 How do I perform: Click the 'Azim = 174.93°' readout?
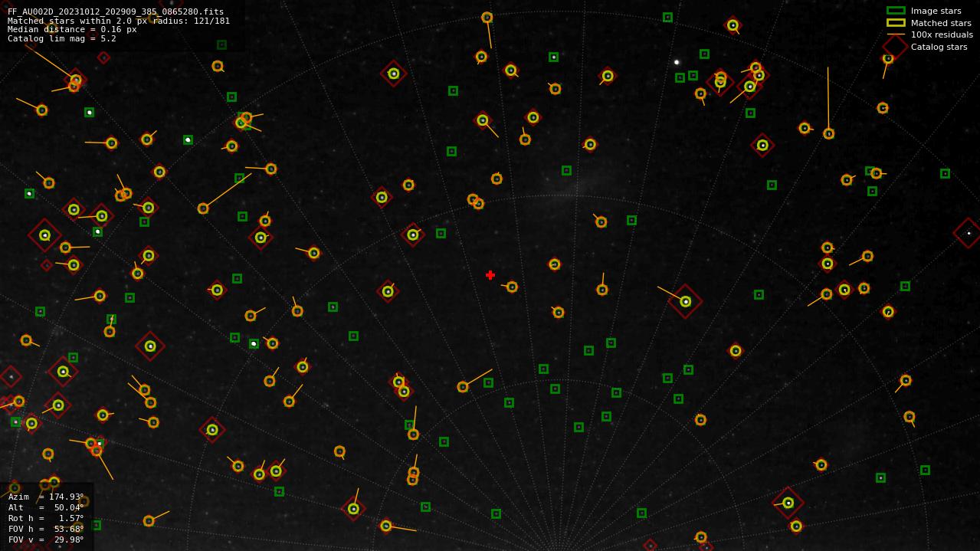(46, 497)
